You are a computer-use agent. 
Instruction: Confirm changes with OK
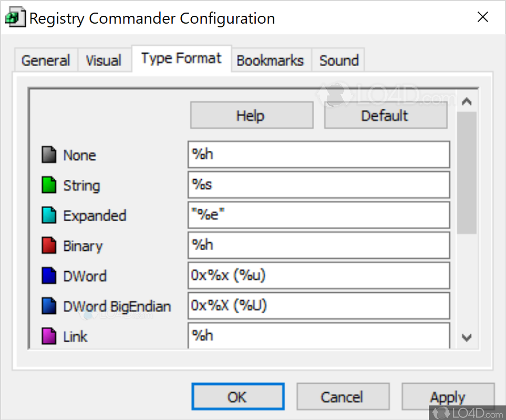[237, 396]
